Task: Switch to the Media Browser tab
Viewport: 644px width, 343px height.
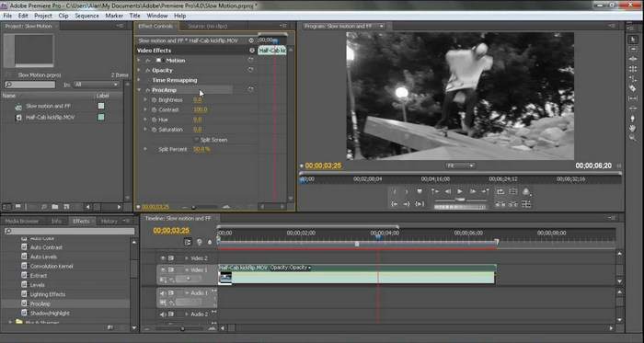Action: (22, 221)
